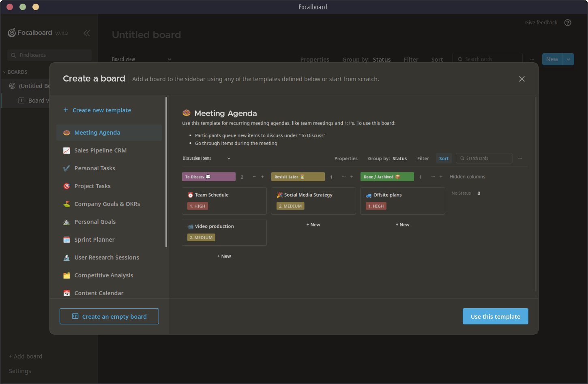Image resolution: width=588 pixels, height=384 pixels.
Task: Click Create an empty board button
Action: click(x=109, y=316)
